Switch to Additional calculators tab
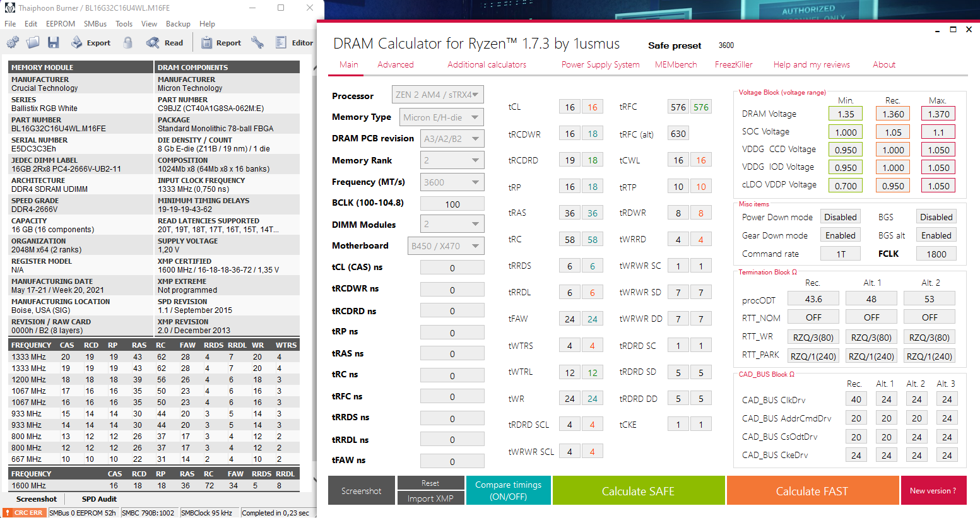Viewport: 980px width, 518px height. [x=487, y=64]
